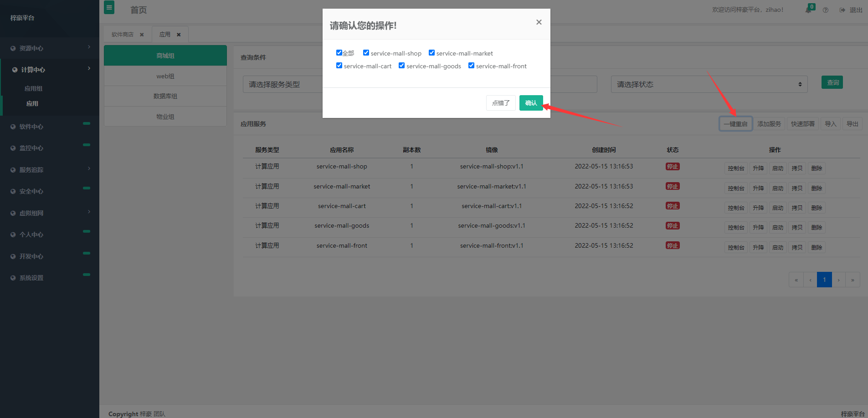
Task: Expand 监控中心 with its green indicator
Action: [x=87, y=145]
